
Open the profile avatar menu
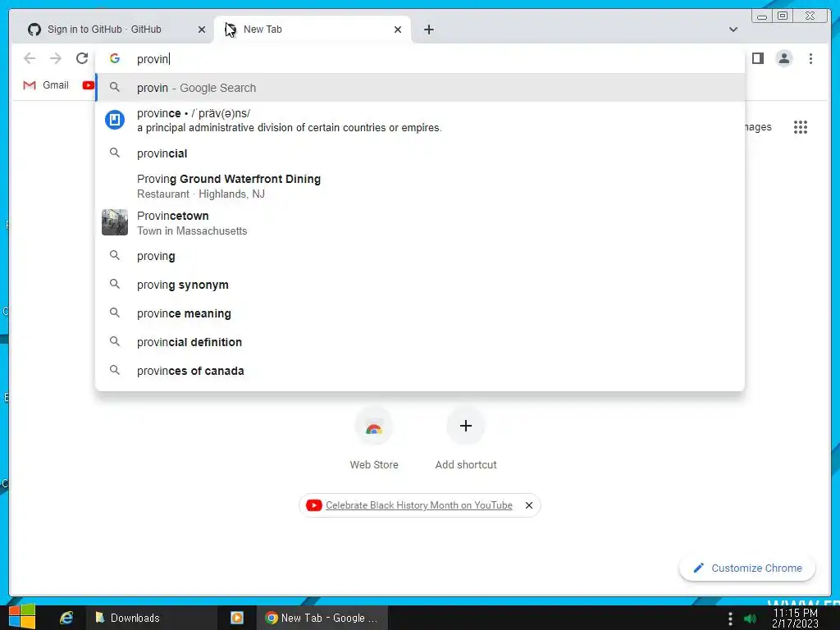click(x=783, y=58)
